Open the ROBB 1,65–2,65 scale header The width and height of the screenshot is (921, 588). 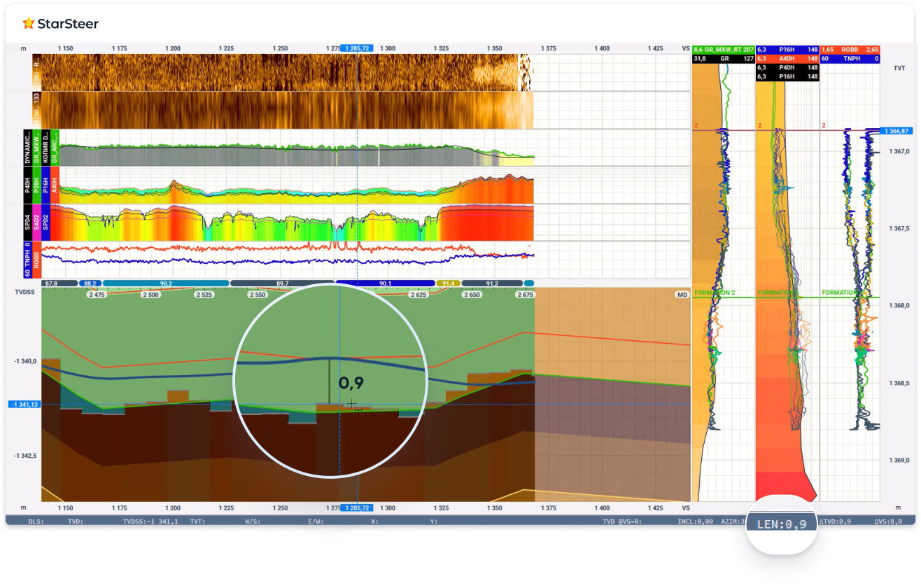coord(850,50)
